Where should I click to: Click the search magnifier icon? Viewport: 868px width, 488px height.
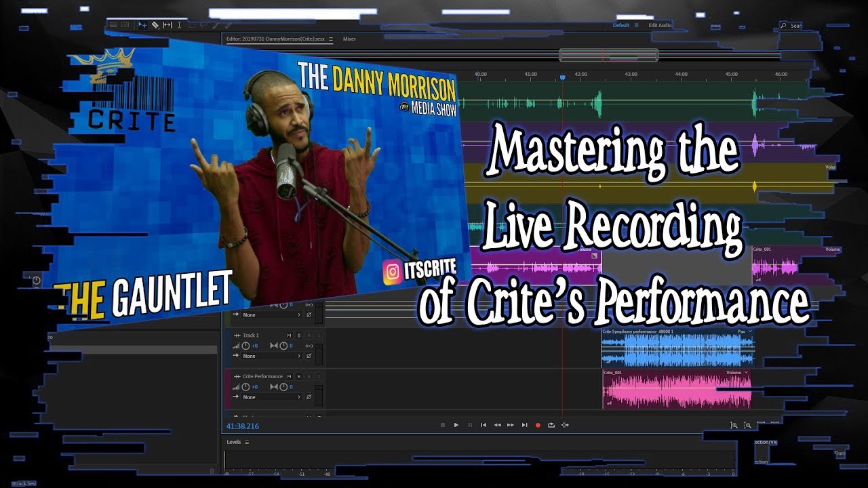tap(784, 26)
